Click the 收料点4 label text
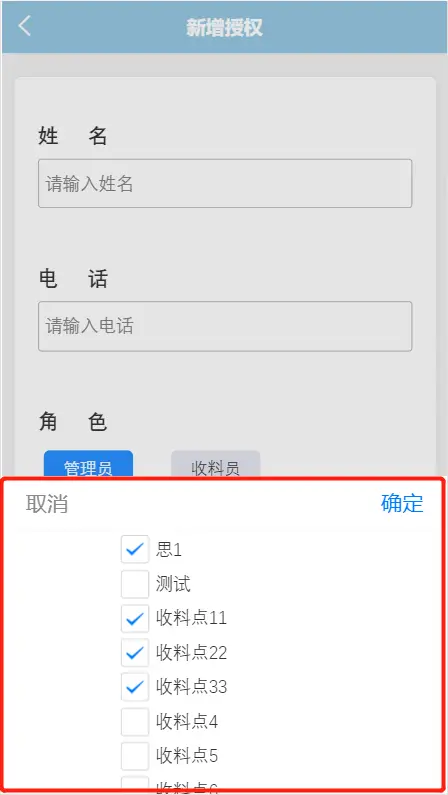Screen dimensions: 448x795 pyautogui.click(x=187, y=721)
